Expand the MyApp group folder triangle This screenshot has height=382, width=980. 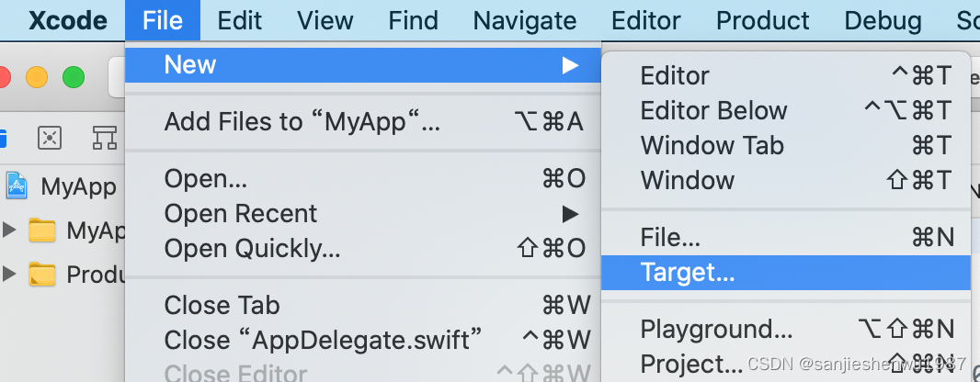[9, 230]
